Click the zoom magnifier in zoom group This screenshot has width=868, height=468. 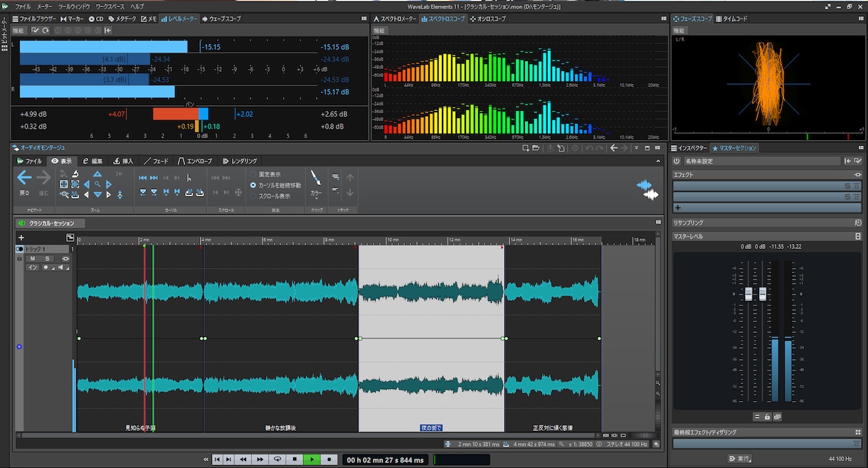pyautogui.click(x=97, y=184)
